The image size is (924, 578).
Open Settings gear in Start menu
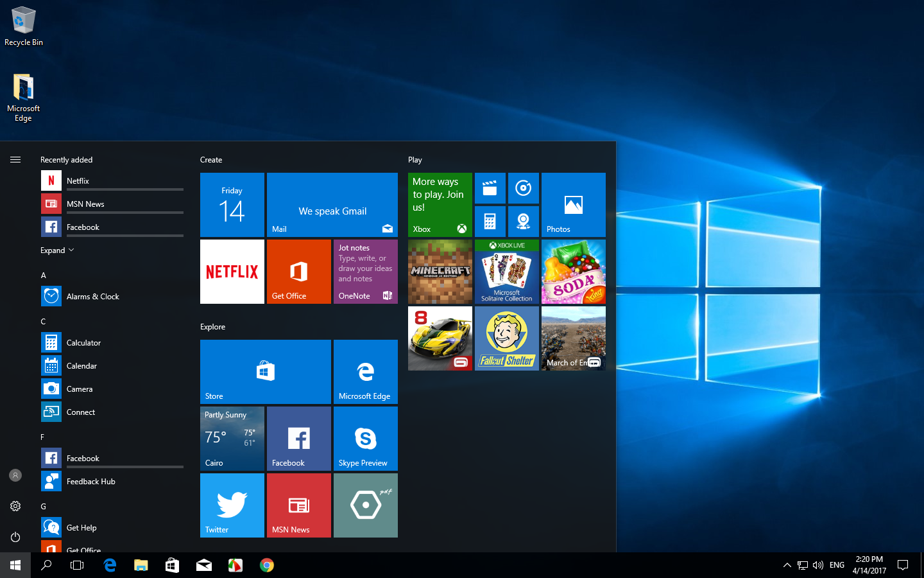(x=15, y=506)
